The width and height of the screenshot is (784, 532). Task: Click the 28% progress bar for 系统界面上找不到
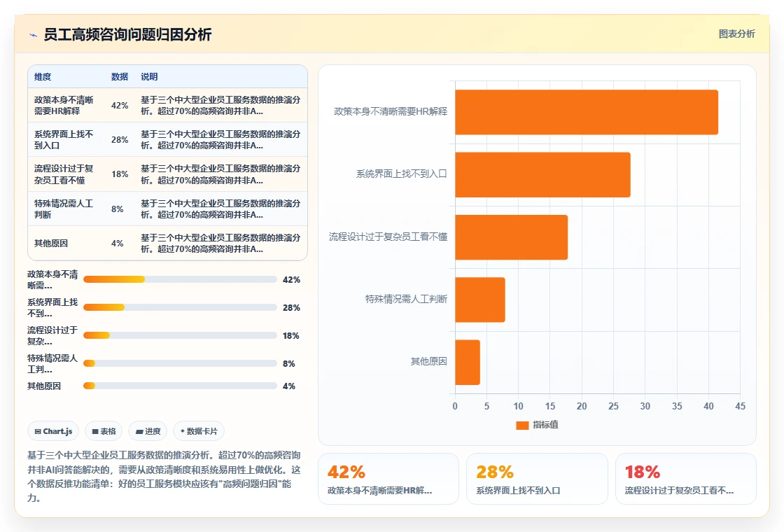[x=180, y=307]
